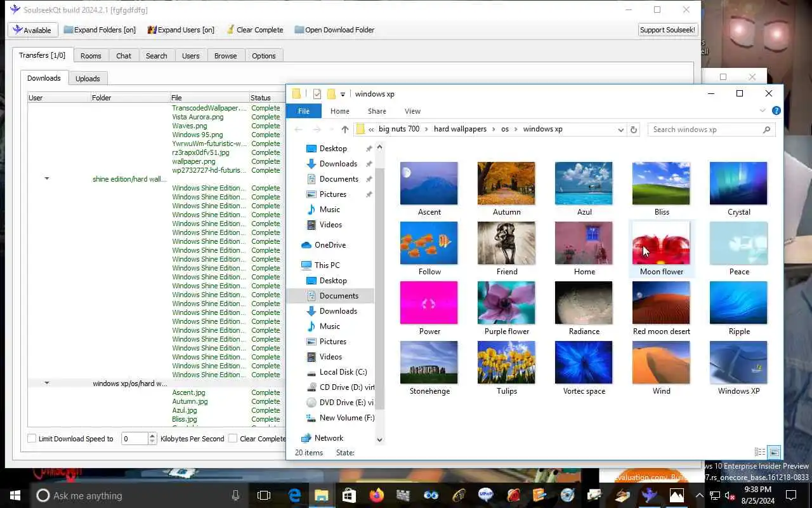Open Local Disk (C:) in navigation pane
The height and width of the screenshot is (508, 812).
coord(343,372)
